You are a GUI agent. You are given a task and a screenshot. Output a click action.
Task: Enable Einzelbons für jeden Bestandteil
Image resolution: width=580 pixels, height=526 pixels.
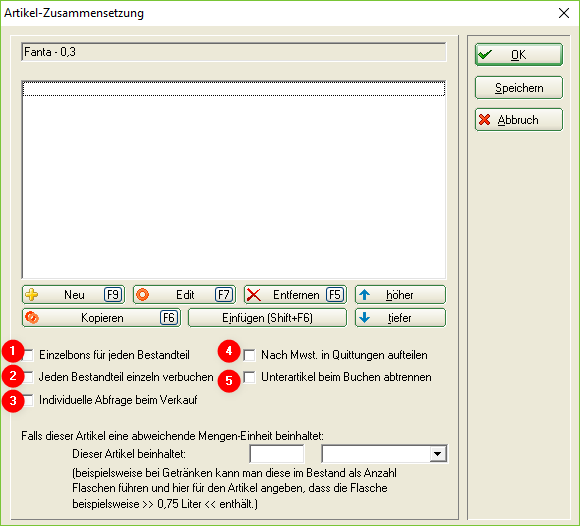[28, 355]
